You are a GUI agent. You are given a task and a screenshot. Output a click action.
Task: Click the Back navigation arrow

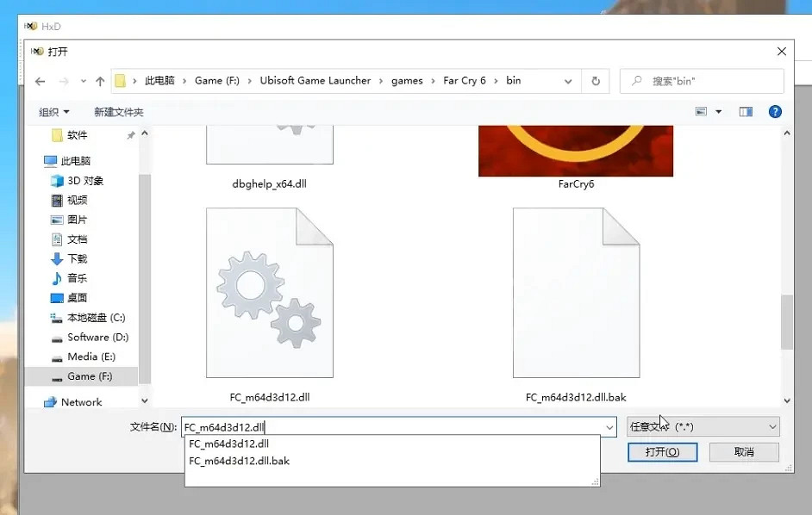(x=40, y=81)
